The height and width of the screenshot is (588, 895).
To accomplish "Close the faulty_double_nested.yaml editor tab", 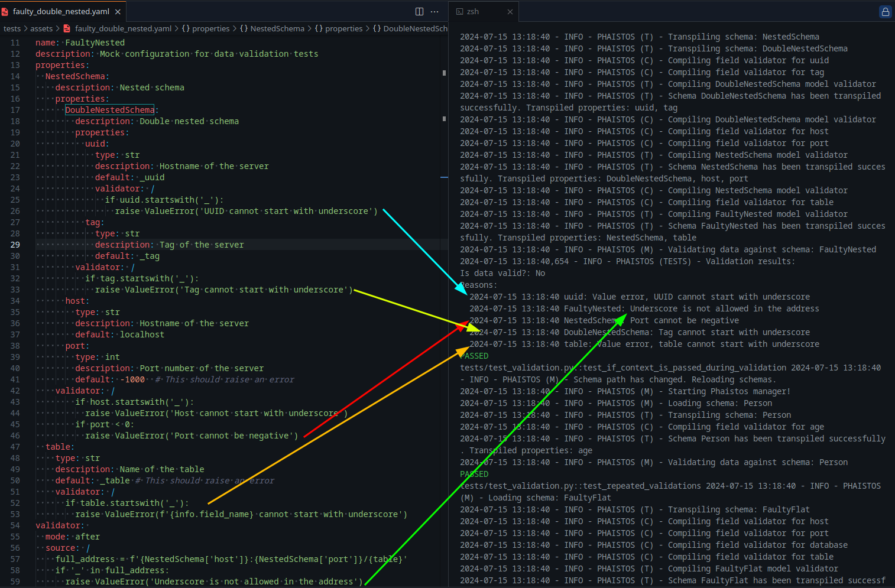I will click(x=118, y=11).
